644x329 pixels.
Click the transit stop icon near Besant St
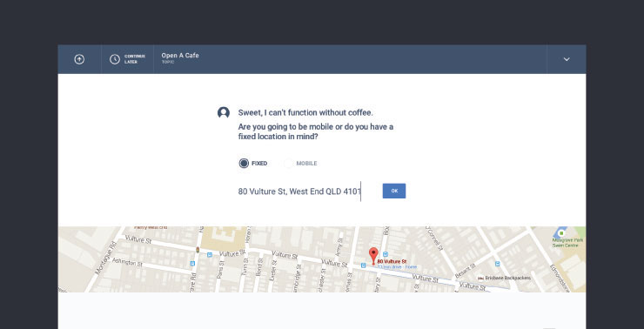pyautogui.click(x=498, y=264)
